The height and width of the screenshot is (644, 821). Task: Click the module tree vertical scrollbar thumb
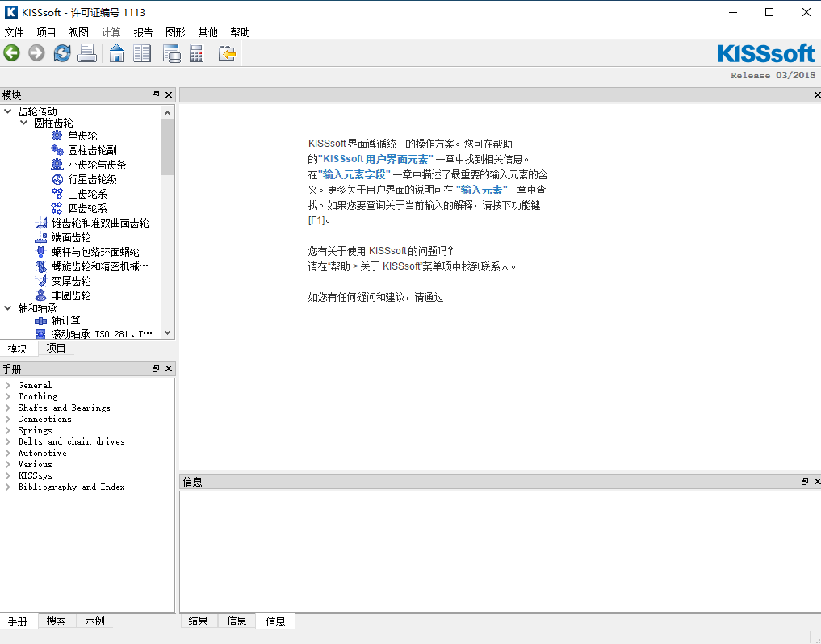pyautogui.click(x=167, y=147)
